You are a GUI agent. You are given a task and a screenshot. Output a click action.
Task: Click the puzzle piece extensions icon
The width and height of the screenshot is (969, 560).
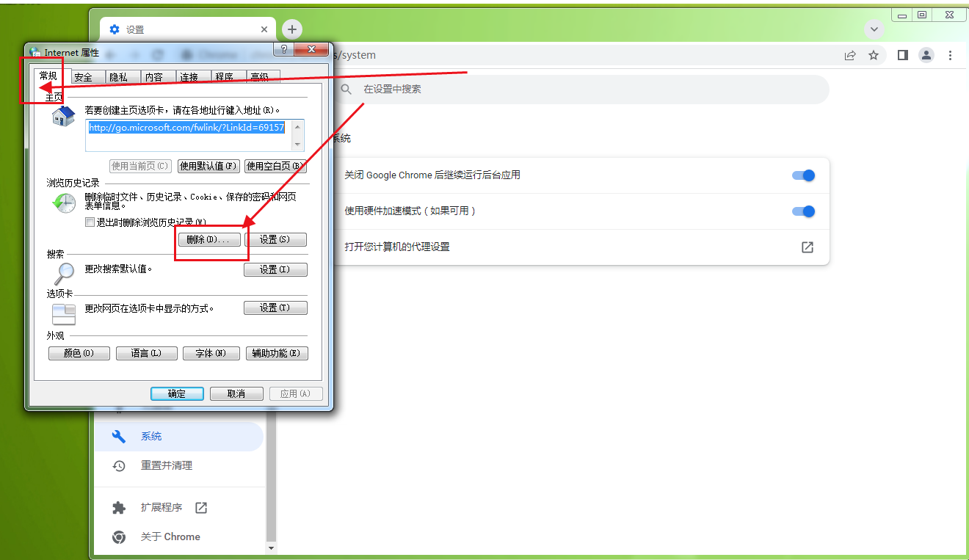(119, 508)
